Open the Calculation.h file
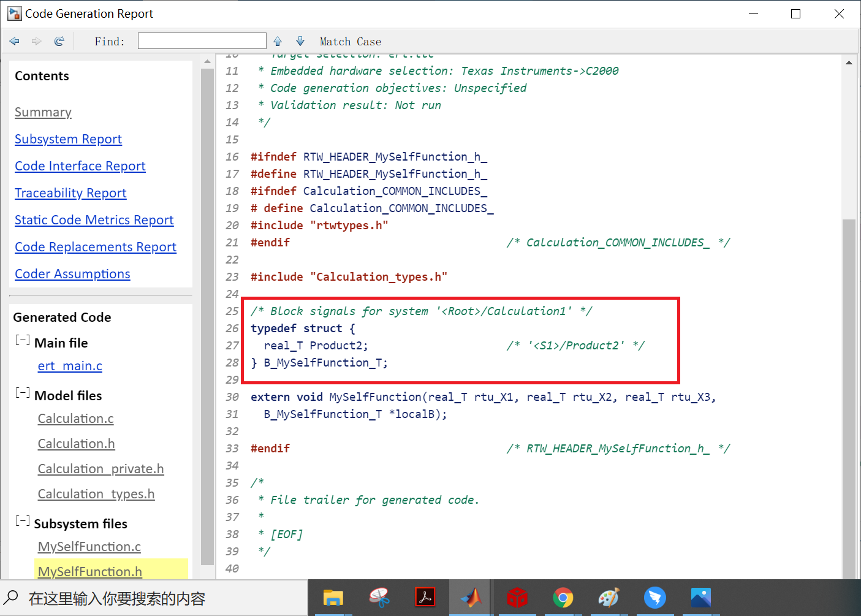Image resolution: width=861 pixels, height=616 pixels. click(x=77, y=444)
